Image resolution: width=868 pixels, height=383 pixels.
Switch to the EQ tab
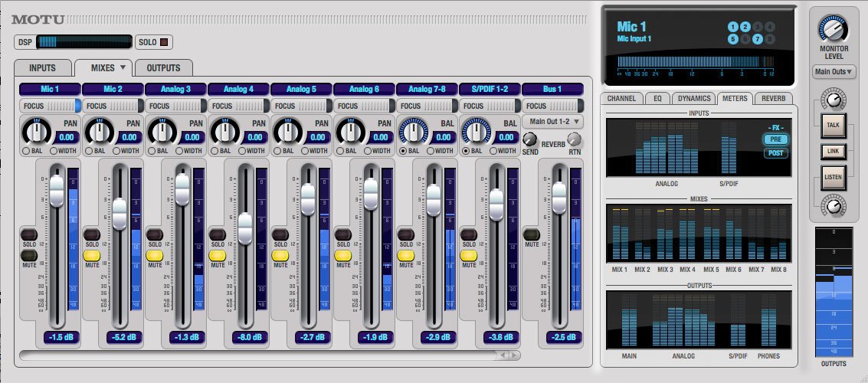click(x=657, y=98)
